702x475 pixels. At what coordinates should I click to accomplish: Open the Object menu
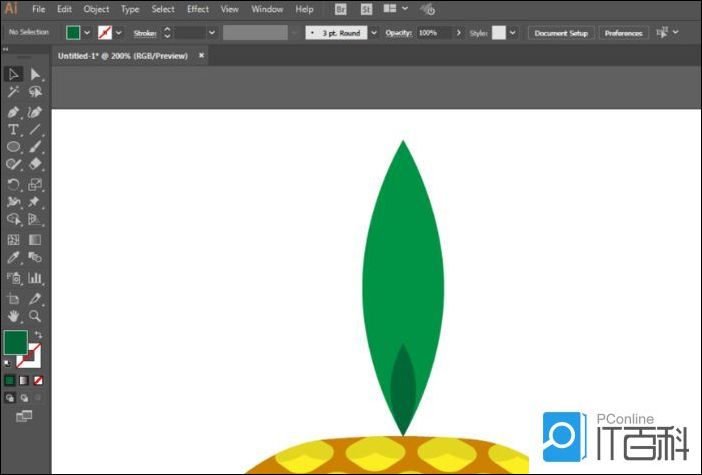coord(96,9)
